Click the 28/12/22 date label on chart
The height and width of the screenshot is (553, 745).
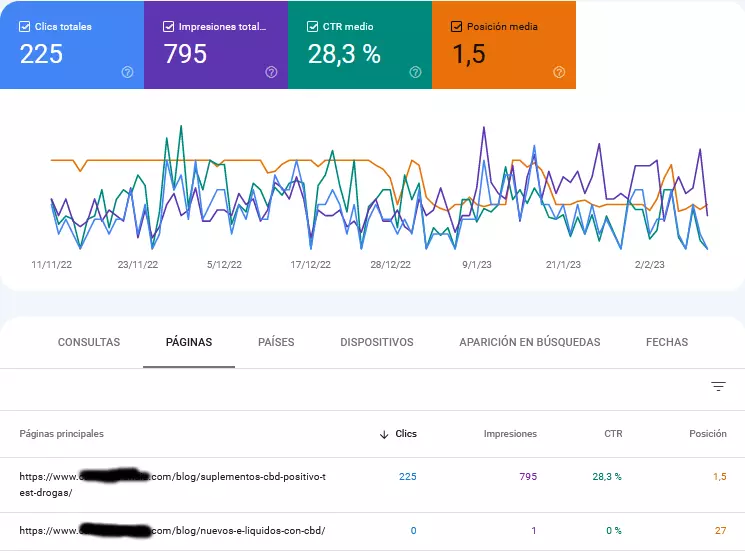click(x=391, y=265)
